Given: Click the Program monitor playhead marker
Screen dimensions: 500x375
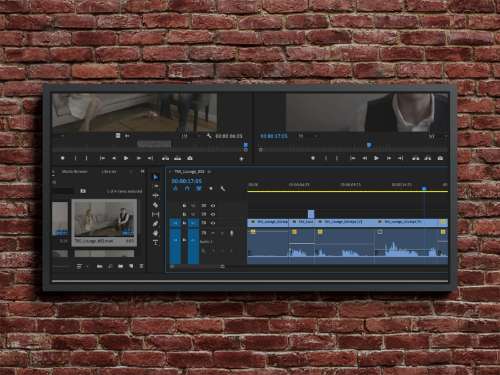Looking at the screenshot, I should tap(369, 145).
